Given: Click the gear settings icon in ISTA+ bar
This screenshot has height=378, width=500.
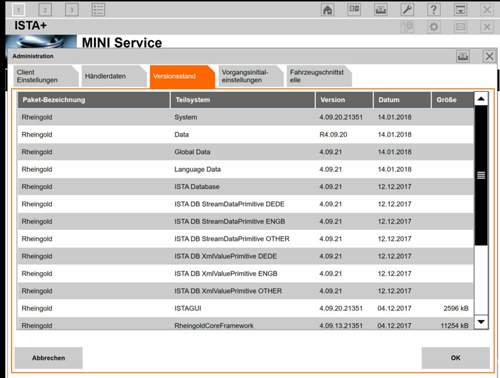Looking at the screenshot, I should point(434,27).
